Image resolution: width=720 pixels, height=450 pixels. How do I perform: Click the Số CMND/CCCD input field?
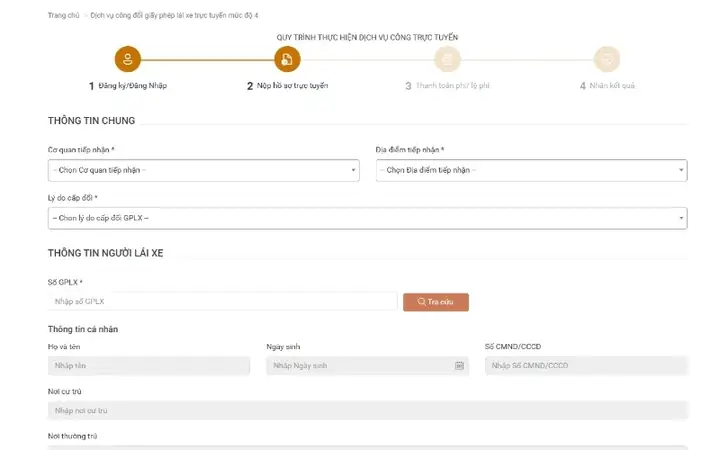click(586, 366)
